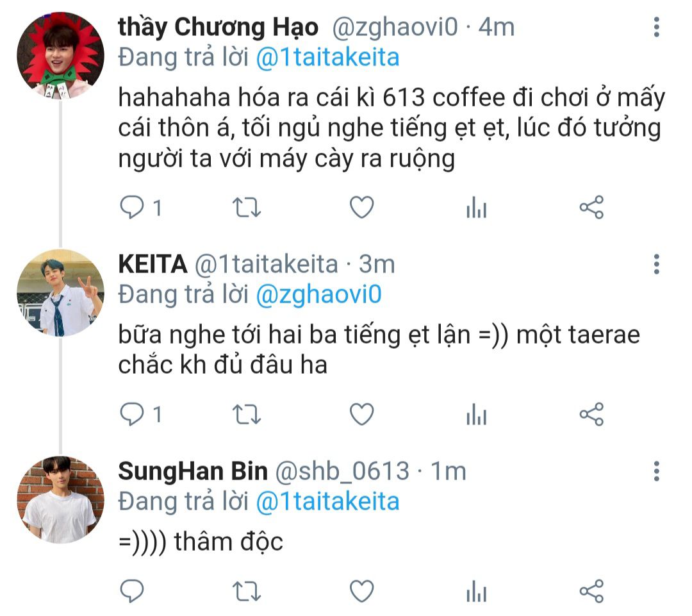View analytics for thầy Chương Hạo's tweet
The image size is (692, 616).
pos(477,207)
